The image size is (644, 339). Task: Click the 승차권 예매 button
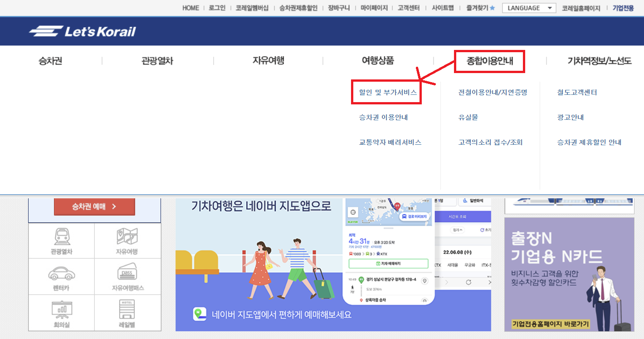[x=94, y=206]
